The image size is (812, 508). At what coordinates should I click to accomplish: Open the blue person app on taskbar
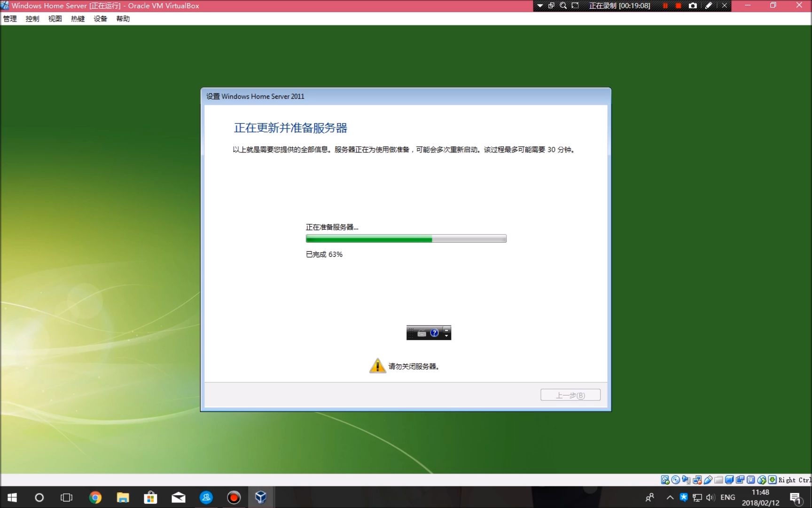(206, 497)
